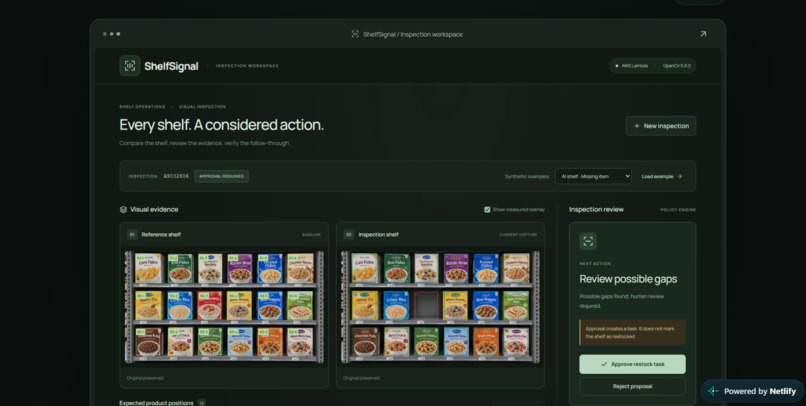Click the 01 badge beside Reference shelf
Viewport: 806px width, 406px height.
tap(132, 234)
